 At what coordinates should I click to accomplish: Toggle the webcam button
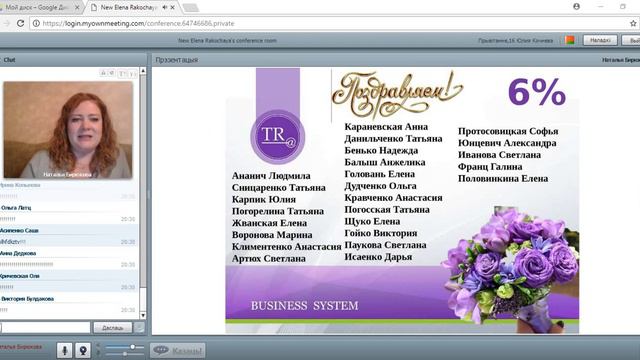click(83, 351)
